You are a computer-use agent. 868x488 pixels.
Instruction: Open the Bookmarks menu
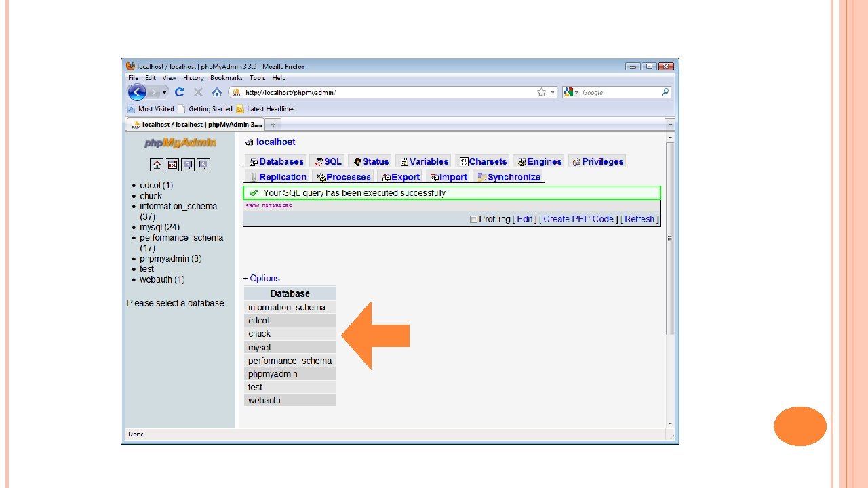pyautogui.click(x=226, y=78)
